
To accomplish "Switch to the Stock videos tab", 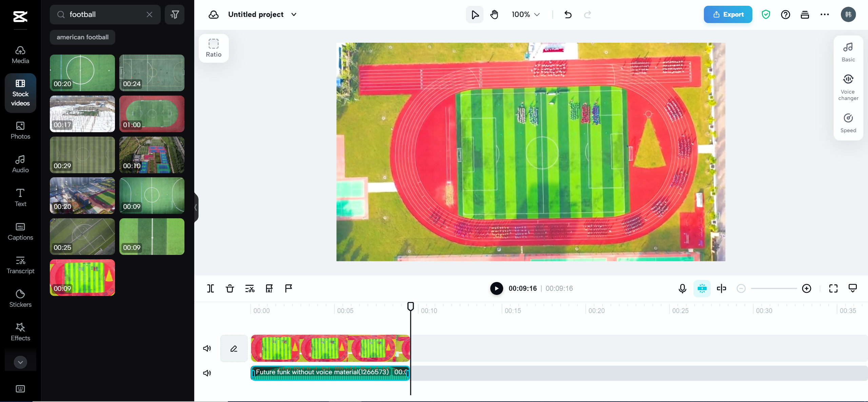I will pyautogui.click(x=20, y=93).
